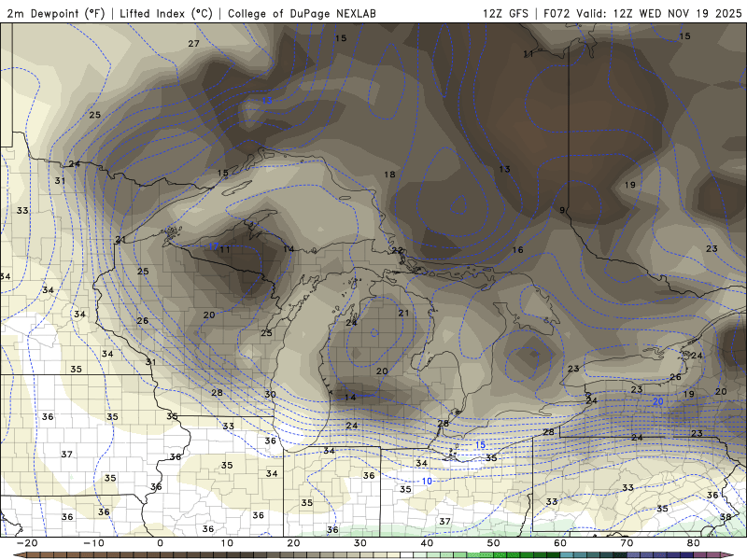Click the "2m Dewpoint (°F)" title text

coord(56,13)
